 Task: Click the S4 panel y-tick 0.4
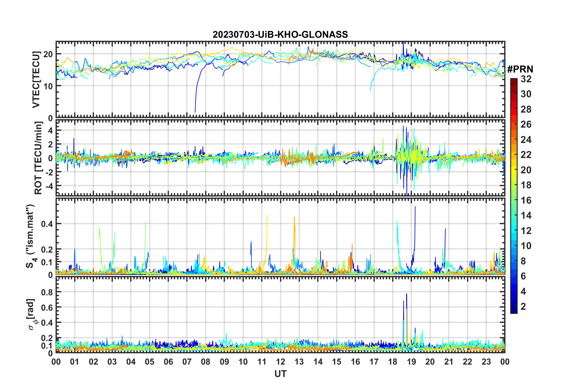47,224
